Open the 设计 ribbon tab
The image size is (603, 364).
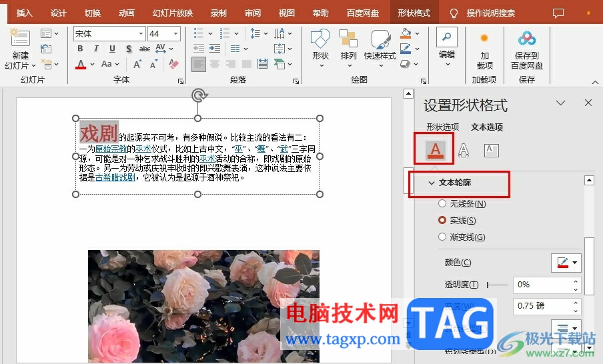pyautogui.click(x=59, y=13)
